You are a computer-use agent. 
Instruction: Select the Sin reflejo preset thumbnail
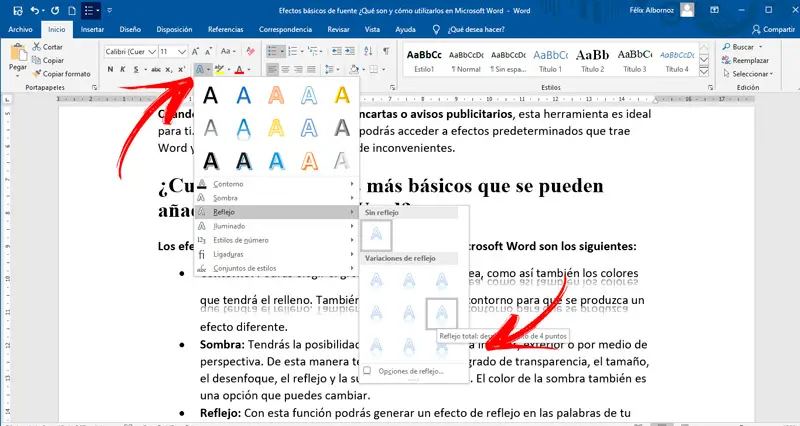(x=377, y=235)
